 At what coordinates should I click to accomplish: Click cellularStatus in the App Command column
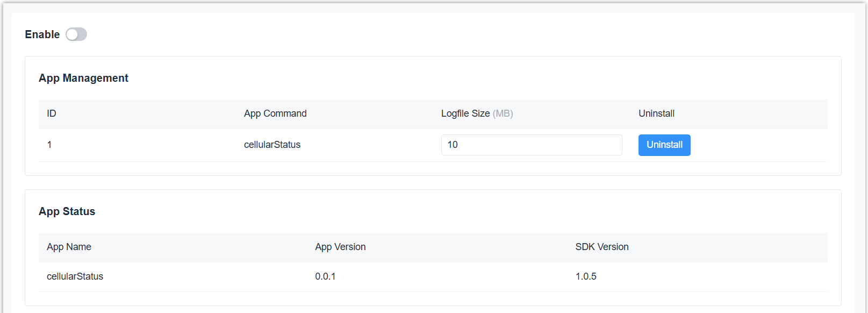(x=272, y=145)
